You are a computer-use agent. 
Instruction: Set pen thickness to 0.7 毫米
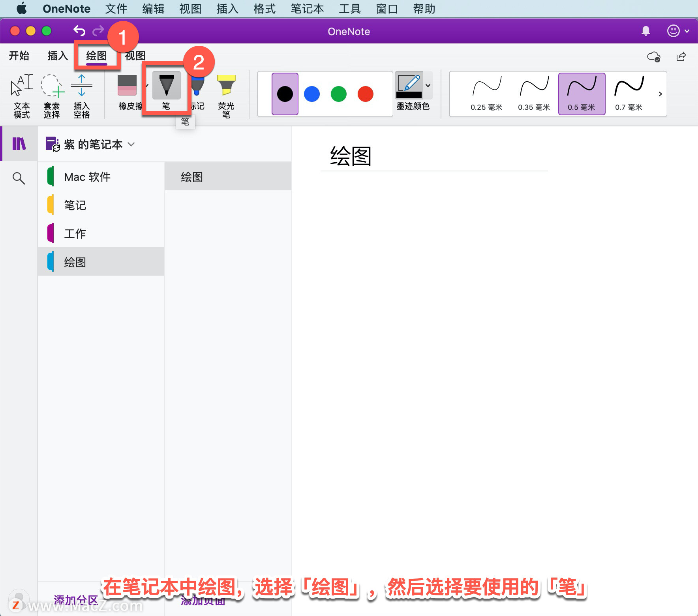[x=629, y=94]
